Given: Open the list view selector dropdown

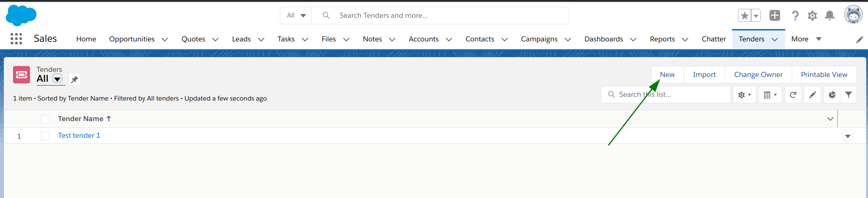Looking at the screenshot, I should (x=57, y=79).
